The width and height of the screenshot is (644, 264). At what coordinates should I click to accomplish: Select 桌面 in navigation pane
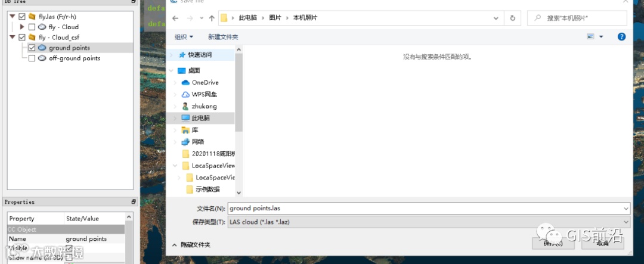coord(194,71)
